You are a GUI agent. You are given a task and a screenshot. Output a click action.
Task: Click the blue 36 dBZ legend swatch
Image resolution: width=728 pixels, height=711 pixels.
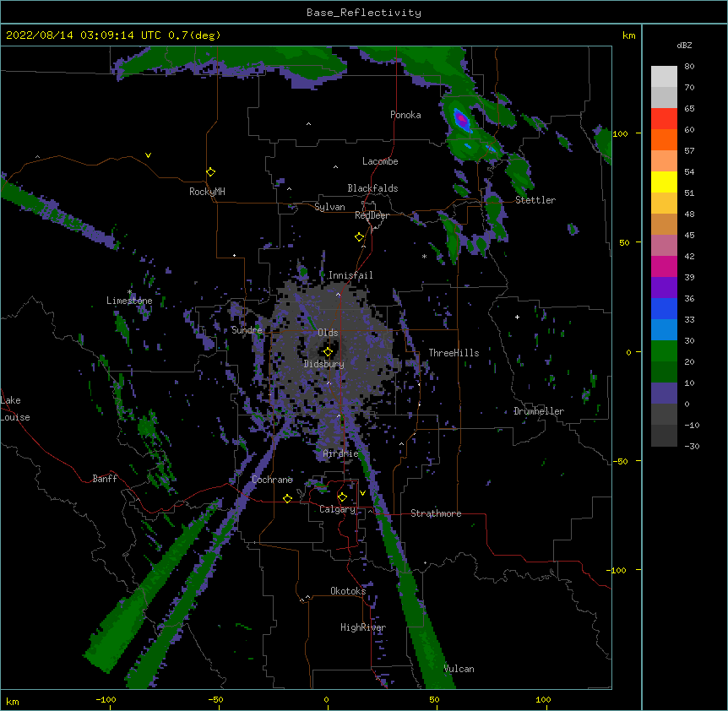[664, 308]
